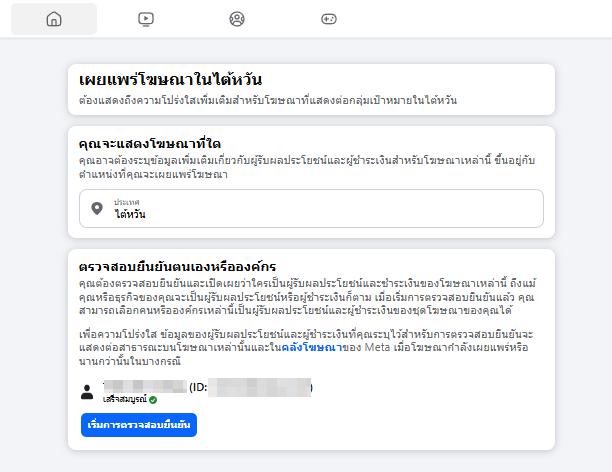
Task: Click the ประเทศ field label
Action: (x=126, y=201)
